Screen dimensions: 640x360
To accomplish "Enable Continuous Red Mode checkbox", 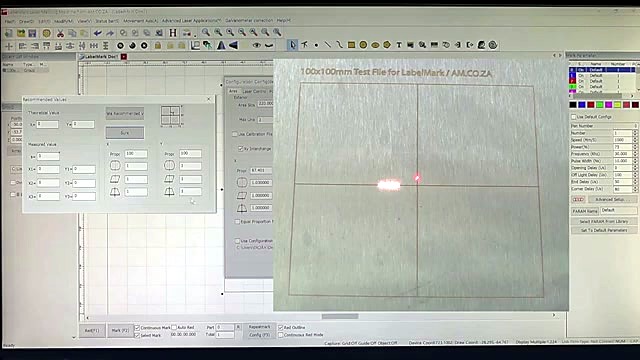I will [x=280, y=335].
